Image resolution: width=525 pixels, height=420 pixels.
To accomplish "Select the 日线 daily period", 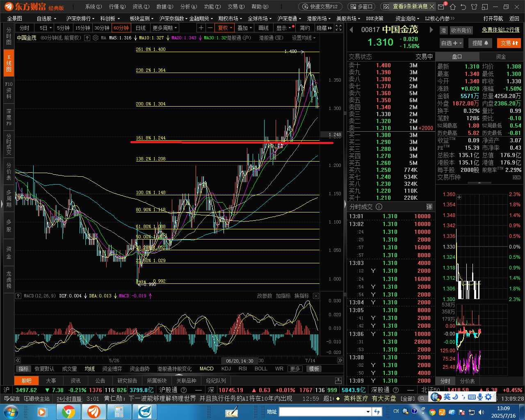I will pos(141,28).
